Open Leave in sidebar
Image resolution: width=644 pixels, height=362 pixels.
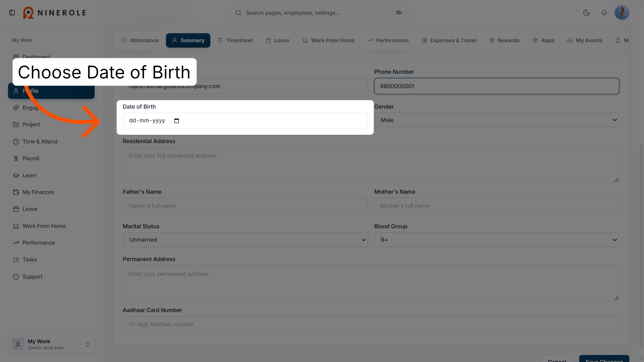(51, 209)
